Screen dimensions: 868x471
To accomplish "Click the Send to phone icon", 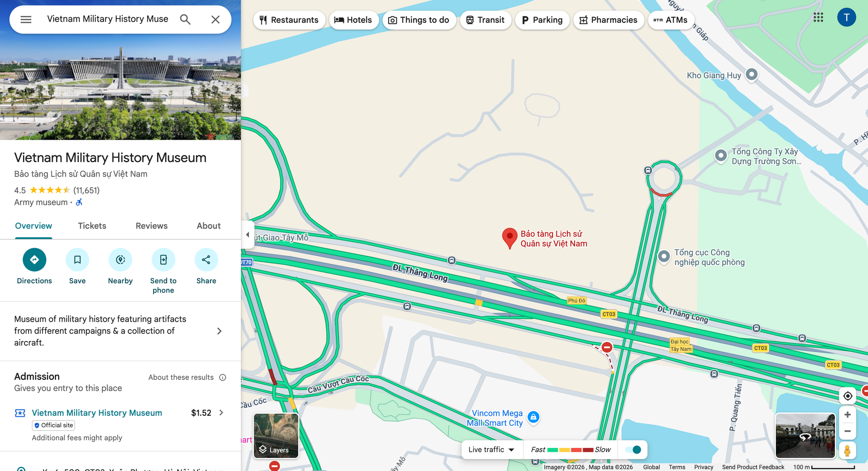I will coord(163,260).
